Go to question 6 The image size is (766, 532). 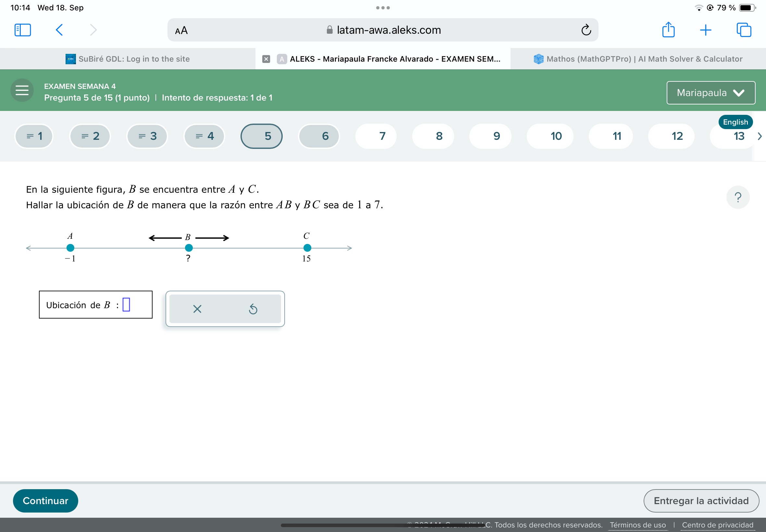click(319, 136)
